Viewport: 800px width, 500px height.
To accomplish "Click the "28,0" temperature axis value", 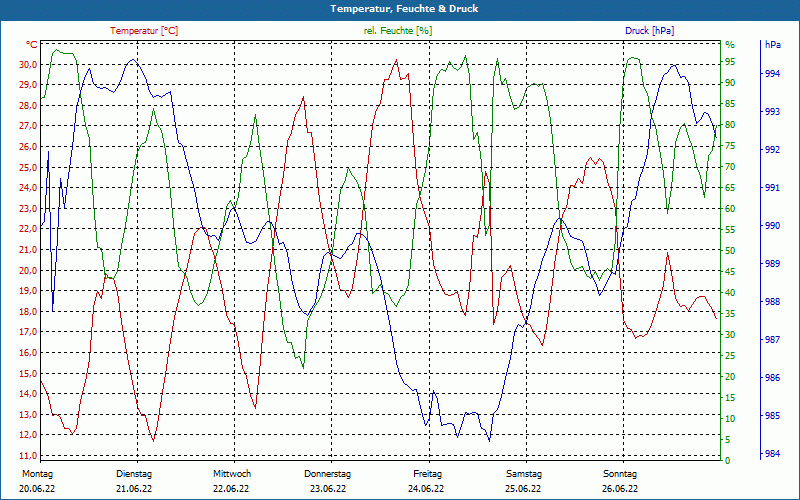I will (28, 106).
